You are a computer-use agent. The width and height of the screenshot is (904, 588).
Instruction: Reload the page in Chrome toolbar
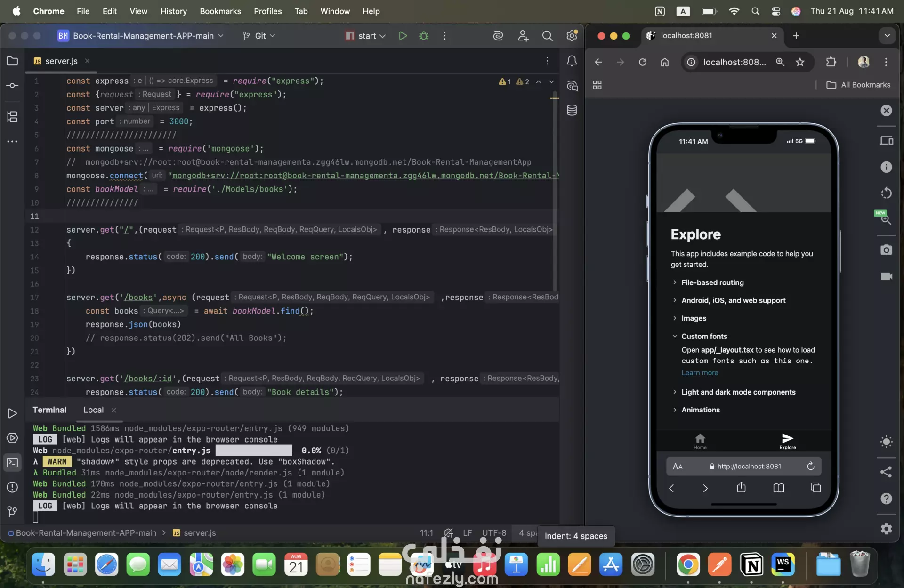(643, 62)
